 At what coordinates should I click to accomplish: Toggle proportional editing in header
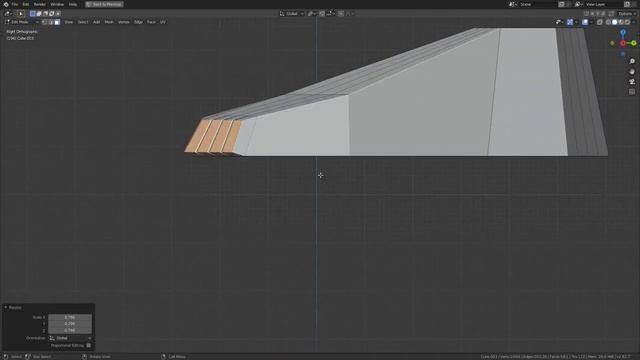coord(341,14)
